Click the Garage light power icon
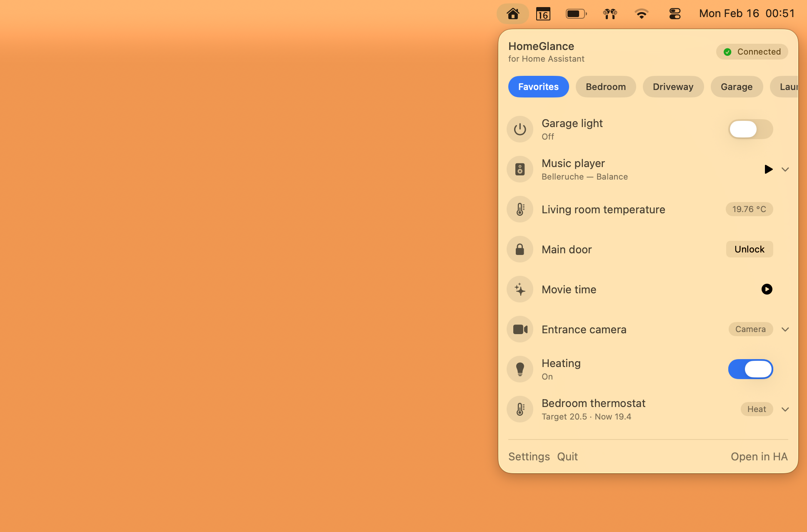Viewport: 807px width, 532px height. tap(520, 129)
